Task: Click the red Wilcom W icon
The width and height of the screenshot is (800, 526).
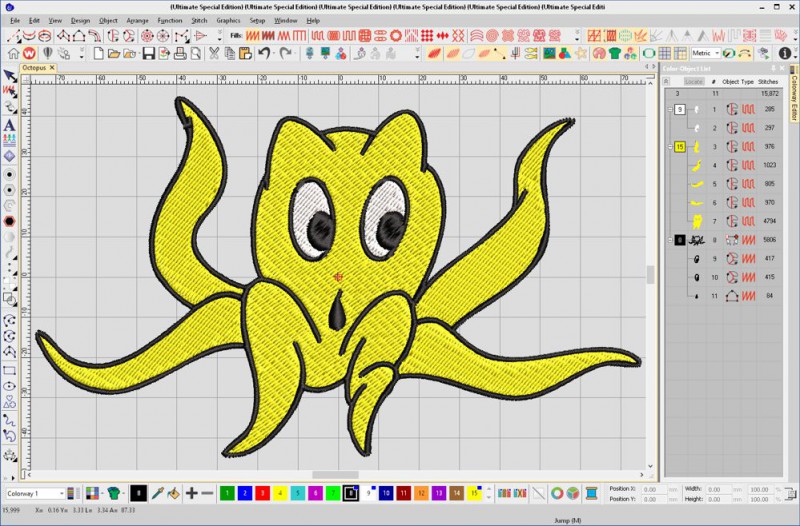Action: coord(29,53)
